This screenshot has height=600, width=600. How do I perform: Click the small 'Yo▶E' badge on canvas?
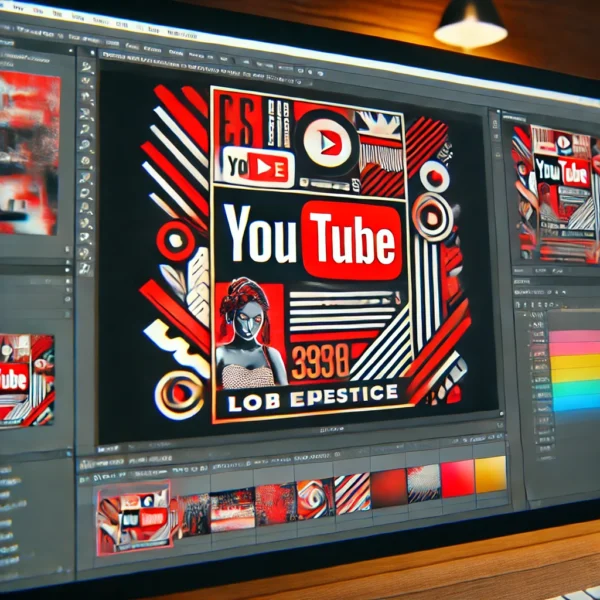tap(258, 168)
